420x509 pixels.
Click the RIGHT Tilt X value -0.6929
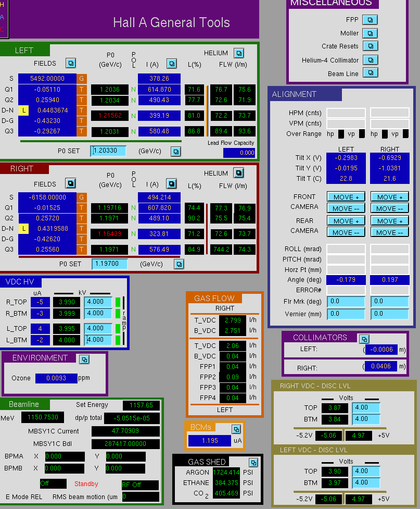point(389,158)
